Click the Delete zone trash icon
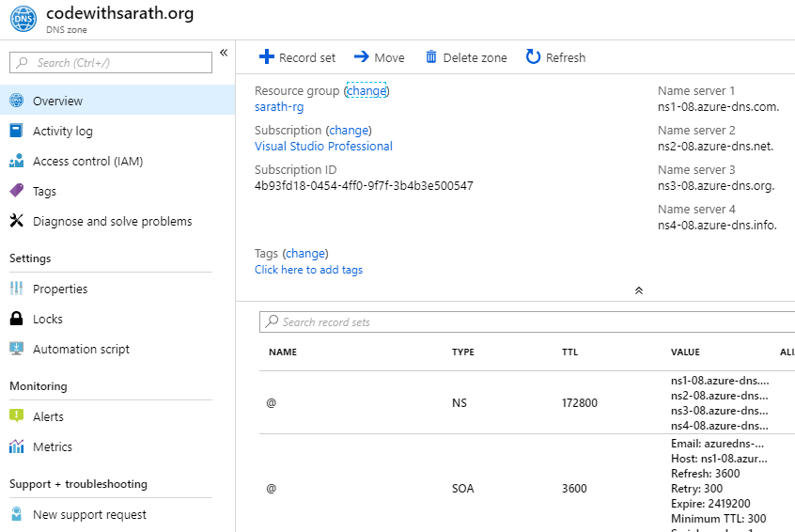Viewport: 795px width, 532px height. pyautogui.click(x=431, y=57)
